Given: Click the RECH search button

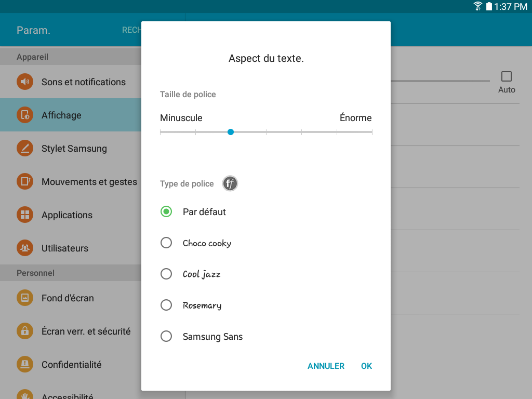Looking at the screenshot, I should pyautogui.click(x=131, y=30).
